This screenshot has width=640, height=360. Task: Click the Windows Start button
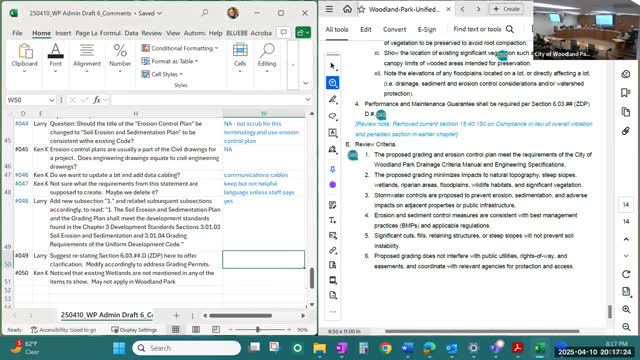click(119, 348)
